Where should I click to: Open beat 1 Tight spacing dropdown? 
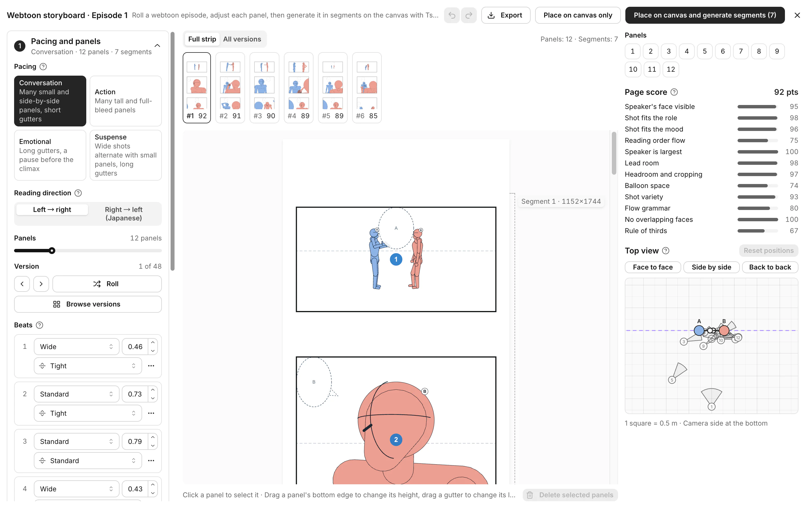click(x=88, y=365)
